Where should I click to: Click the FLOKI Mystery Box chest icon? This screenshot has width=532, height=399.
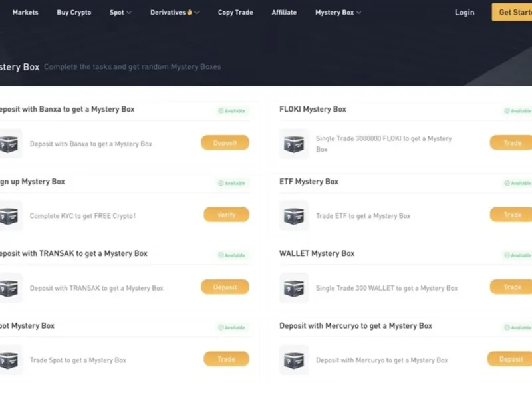293,144
